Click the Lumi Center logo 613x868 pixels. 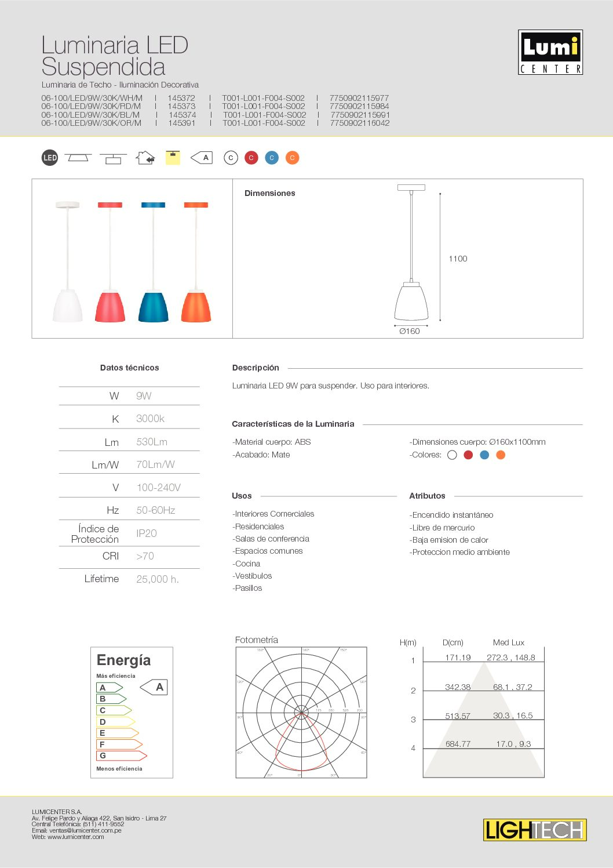point(550,52)
